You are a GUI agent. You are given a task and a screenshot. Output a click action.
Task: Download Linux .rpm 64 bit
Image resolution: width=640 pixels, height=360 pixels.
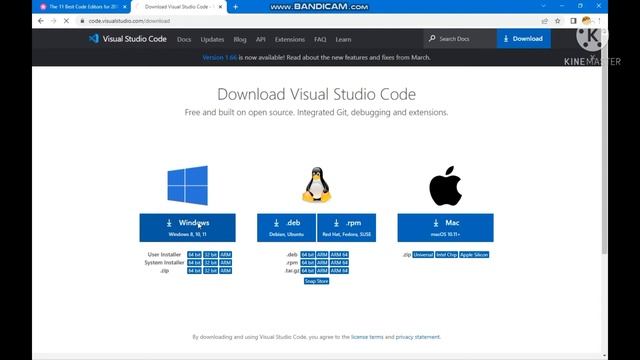pos(308,263)
